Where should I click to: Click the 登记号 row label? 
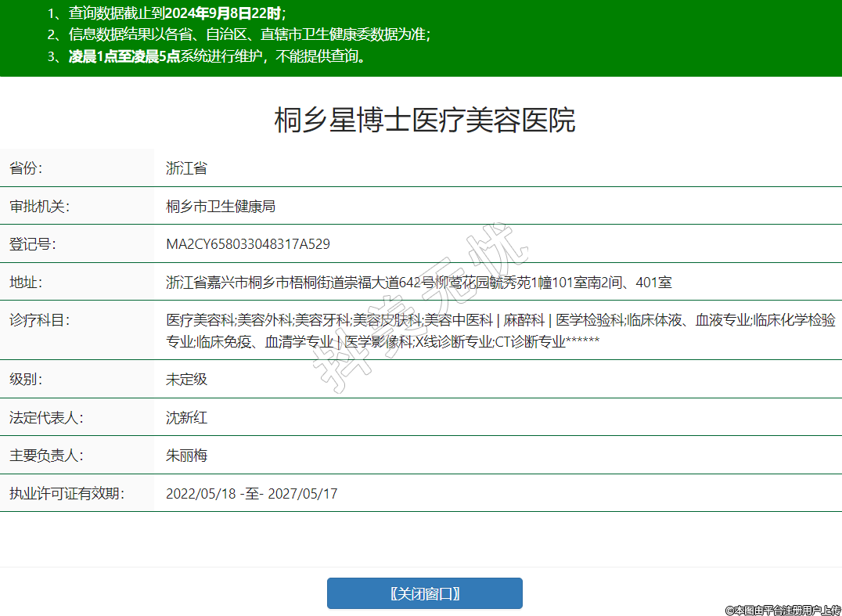33,244
